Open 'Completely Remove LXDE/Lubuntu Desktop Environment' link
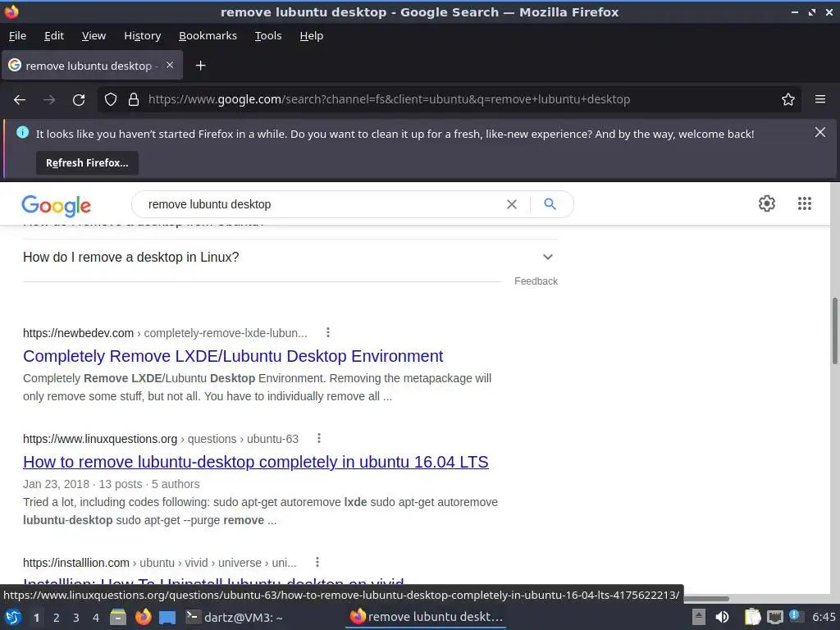Image resolution: width=840 pixels, height=630 pixels. (x=233, y=356)
